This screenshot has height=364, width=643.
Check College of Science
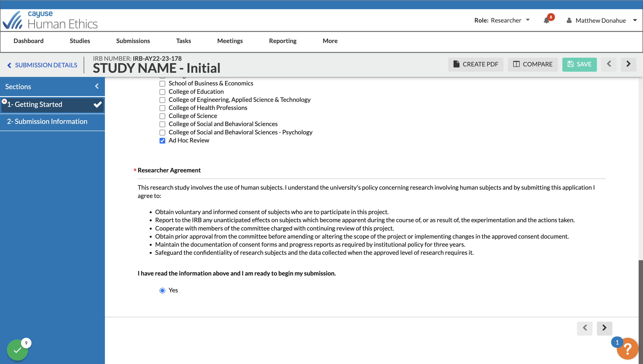(162, 116)
